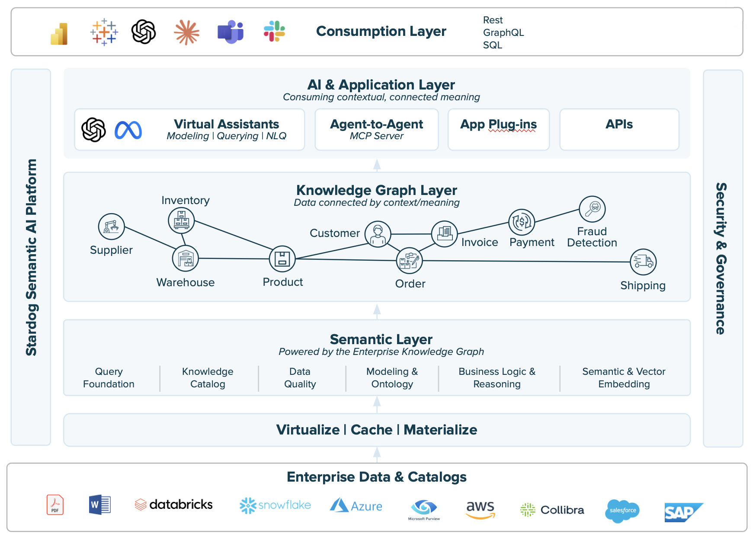Select the Fraud Detection node icon
This screenshot has height=543, width=756.
[x=592, y=209]
